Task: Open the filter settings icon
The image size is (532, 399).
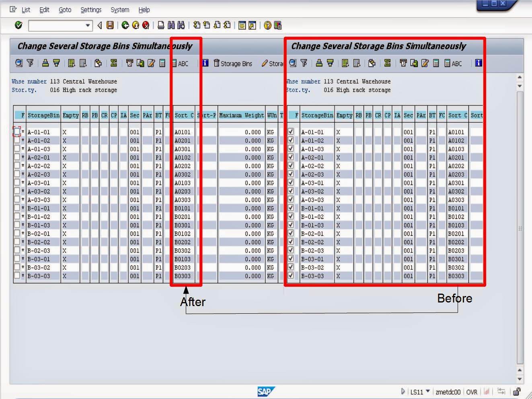Action: (x=30, y=63)
